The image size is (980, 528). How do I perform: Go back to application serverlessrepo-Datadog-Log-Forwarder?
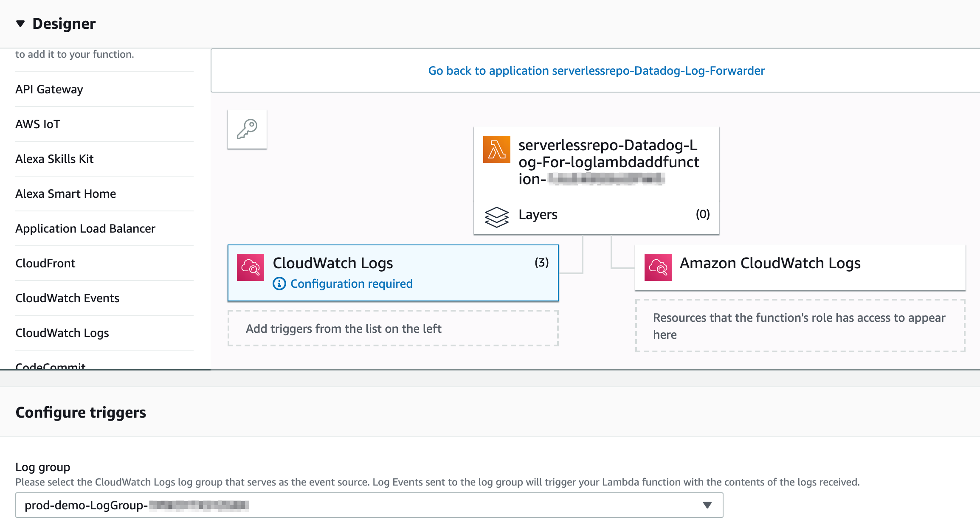click(x=596, y=70)
